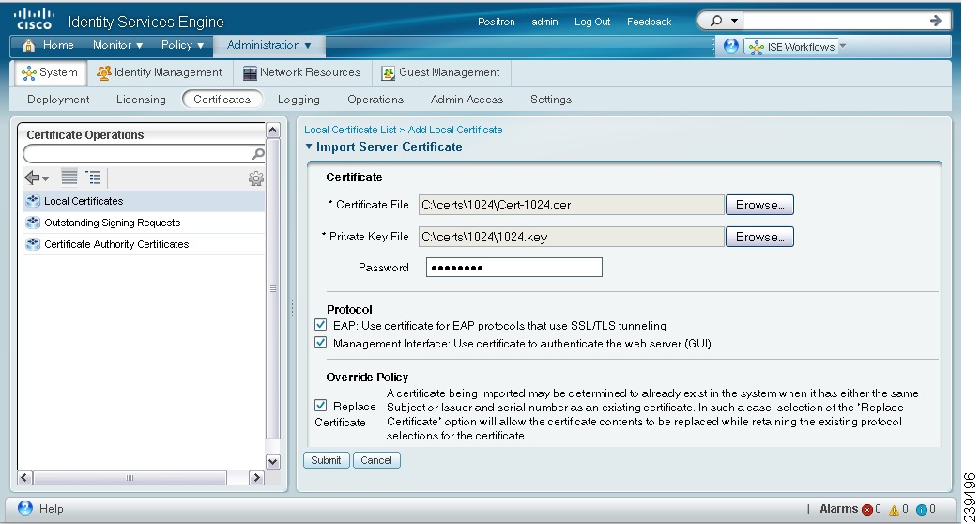Viewport: 980px width, 524px height.
Task: Click the left panel scroll down arrow
Action: coord(273,461)
